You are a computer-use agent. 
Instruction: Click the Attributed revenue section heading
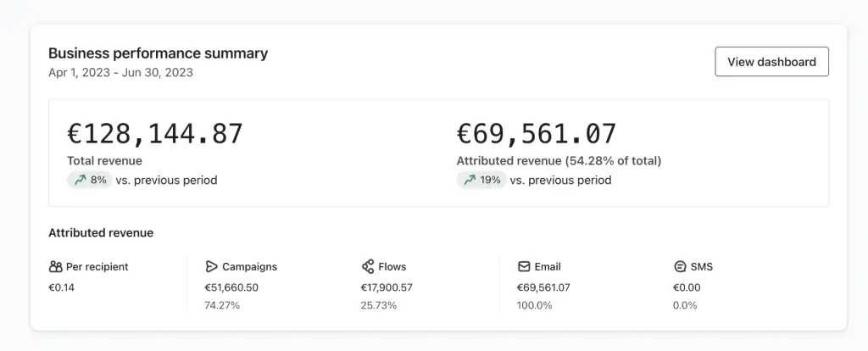tap(101, 233)
